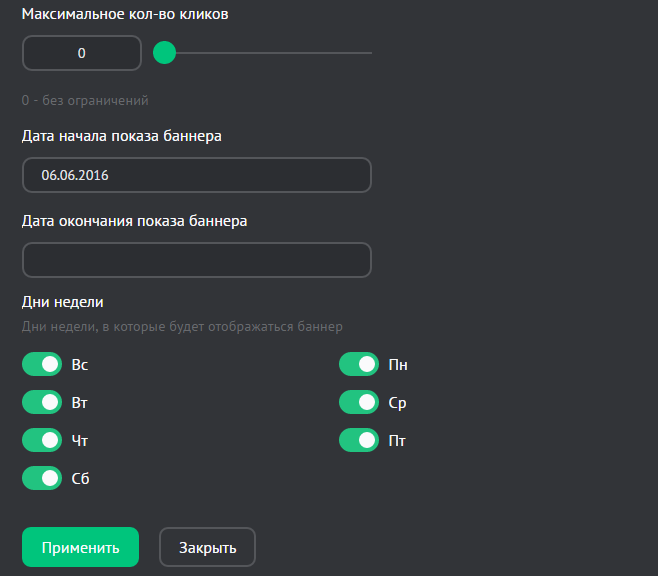Disable the Ср (Wednesday) switch

pos(359,402)
